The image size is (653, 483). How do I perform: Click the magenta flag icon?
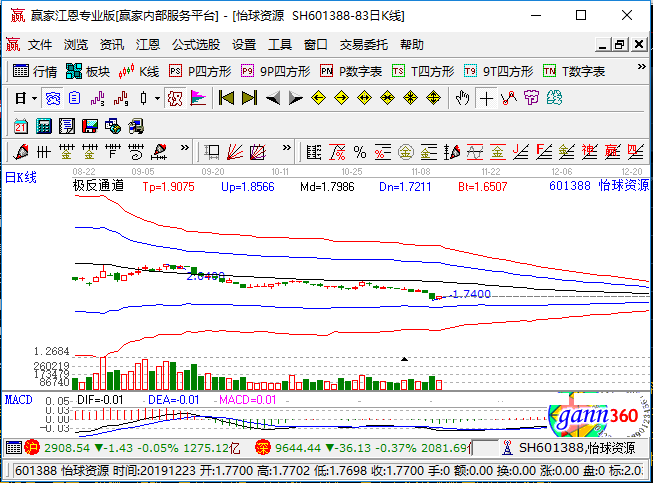click(x=198, y=99)
